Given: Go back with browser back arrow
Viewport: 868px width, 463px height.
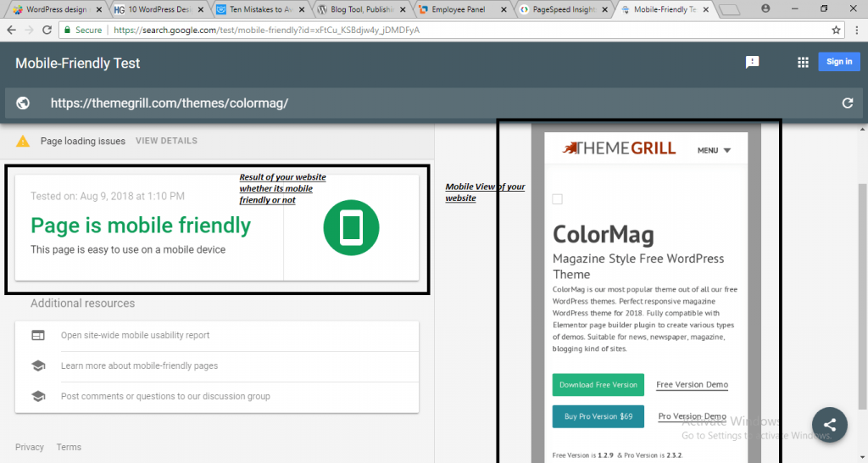Looking at the screenshot, I should click(x=11, y=30).
